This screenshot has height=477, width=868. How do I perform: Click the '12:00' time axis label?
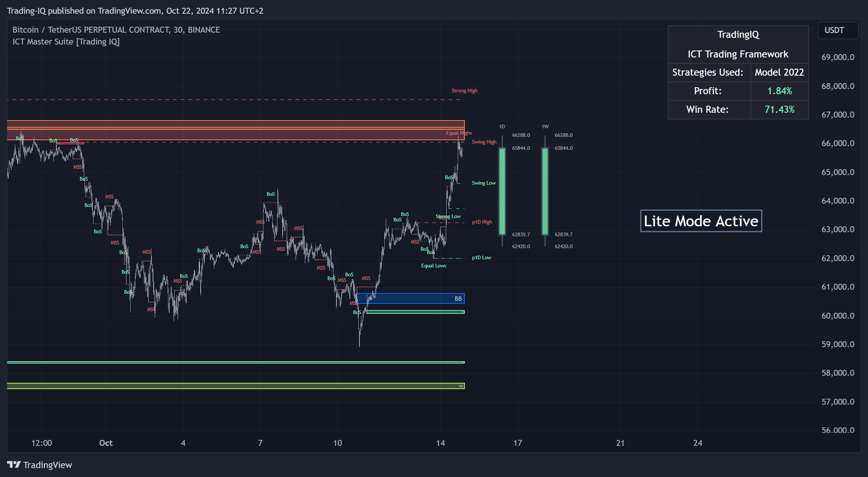[x=42, y=443]
